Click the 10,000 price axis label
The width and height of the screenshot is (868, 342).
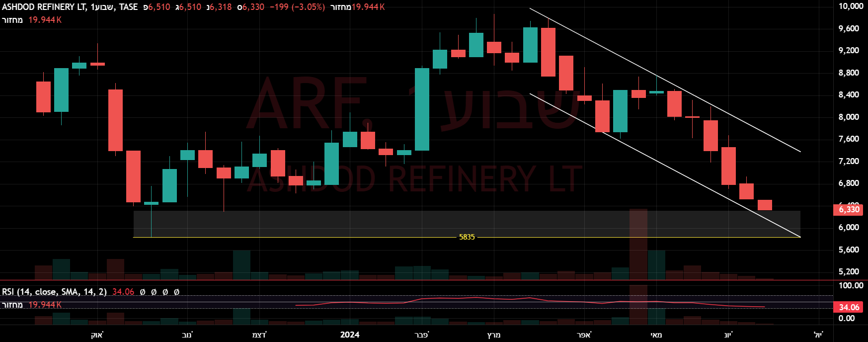coord(851,6)
